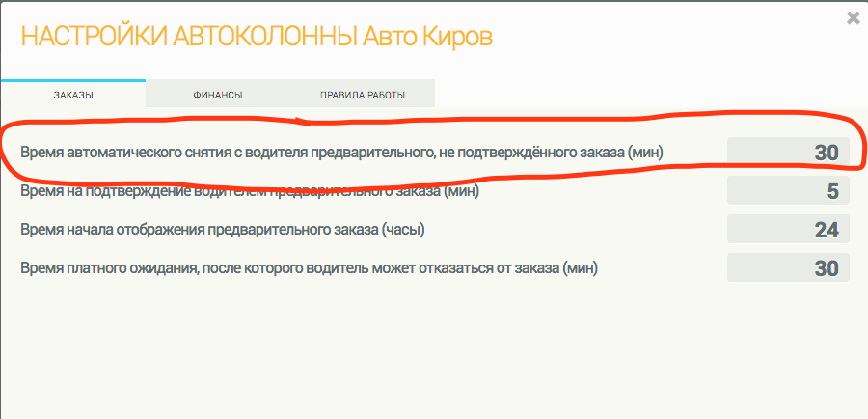Click the pre-order display hours field showing 24
This screenshot has height=419, width=868.
(788, 230)
